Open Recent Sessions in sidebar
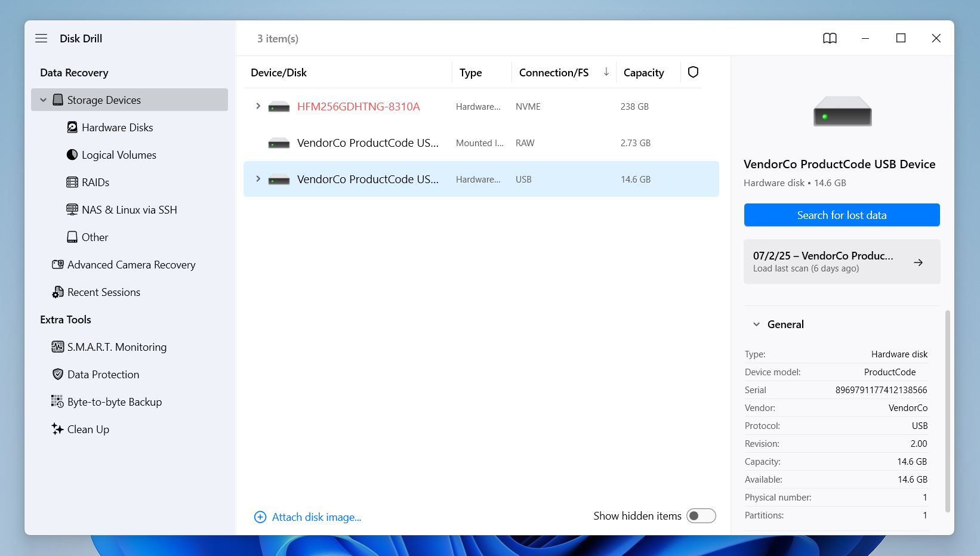Screen dimensions: 980x556 tap(103, 292)
